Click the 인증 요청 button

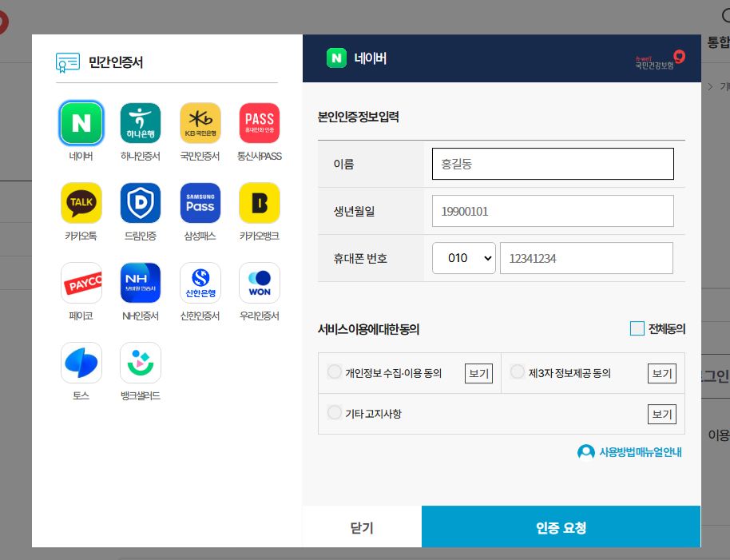pos(561,527)
